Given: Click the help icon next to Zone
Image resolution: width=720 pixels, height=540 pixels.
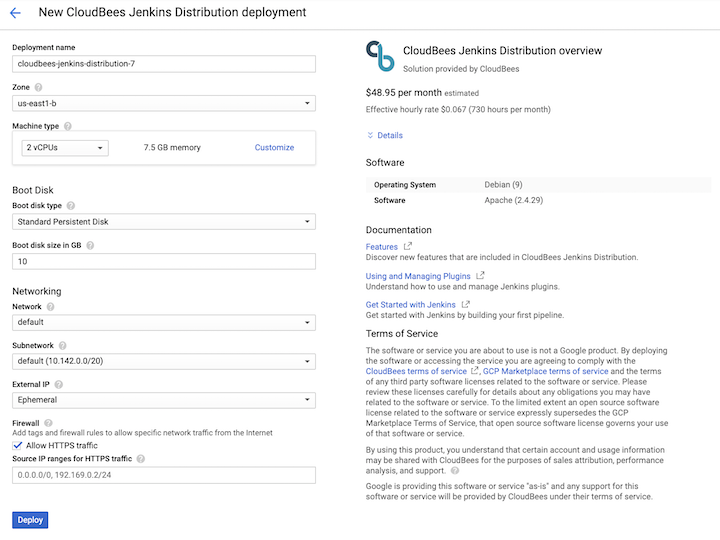Looking at the screenshot, I should click(39, 87).
